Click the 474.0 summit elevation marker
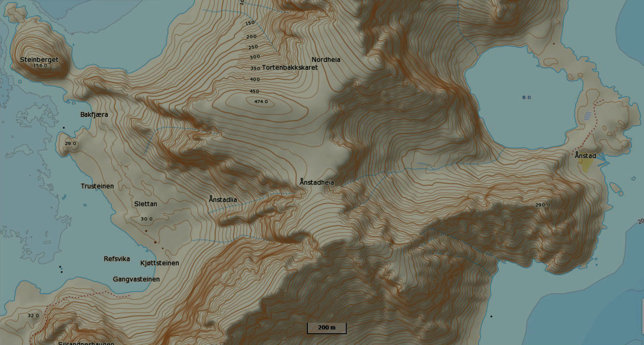Image resolution: width=644 pixels, height=345 pixels. pyautogui.click(x=261, y=102)
